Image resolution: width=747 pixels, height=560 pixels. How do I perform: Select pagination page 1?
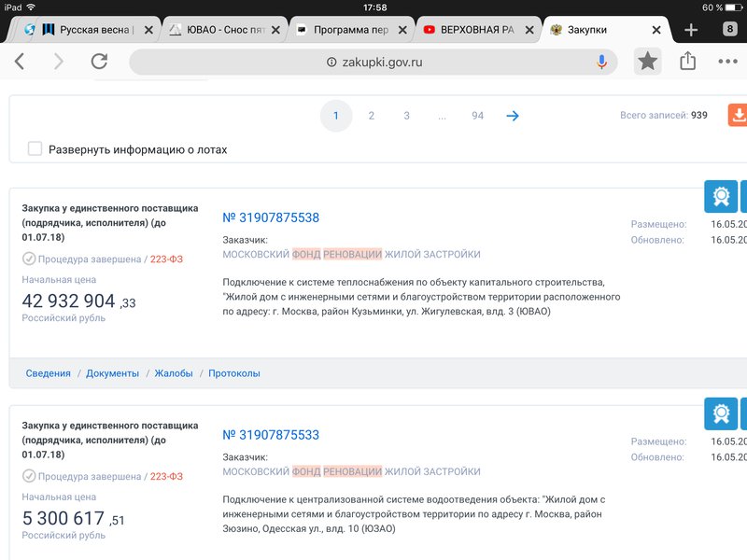click(336, 116)
